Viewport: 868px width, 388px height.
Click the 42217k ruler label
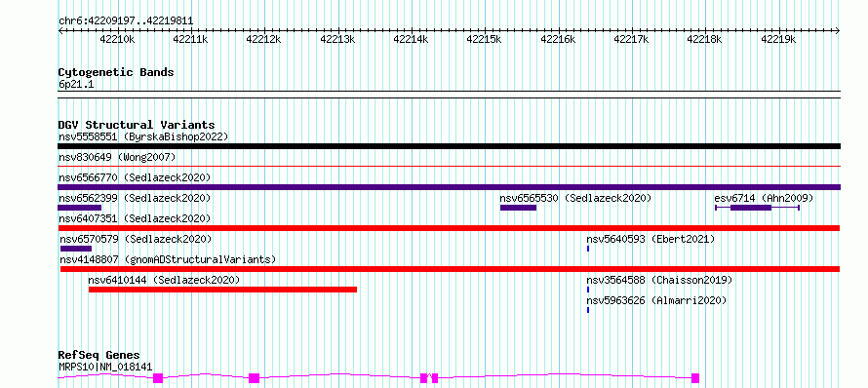tap(632, 39)
